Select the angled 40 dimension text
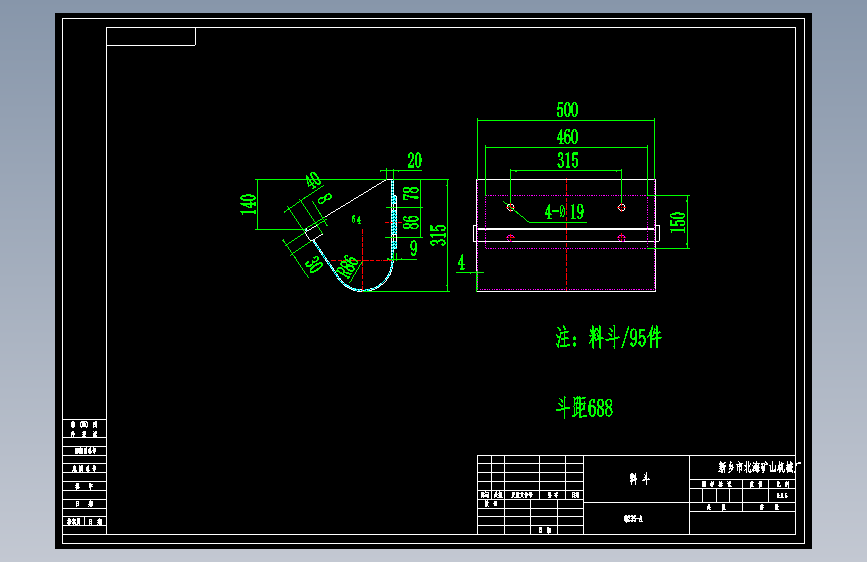The width and height of the screenshot is (867, 562). click(314, 180)
